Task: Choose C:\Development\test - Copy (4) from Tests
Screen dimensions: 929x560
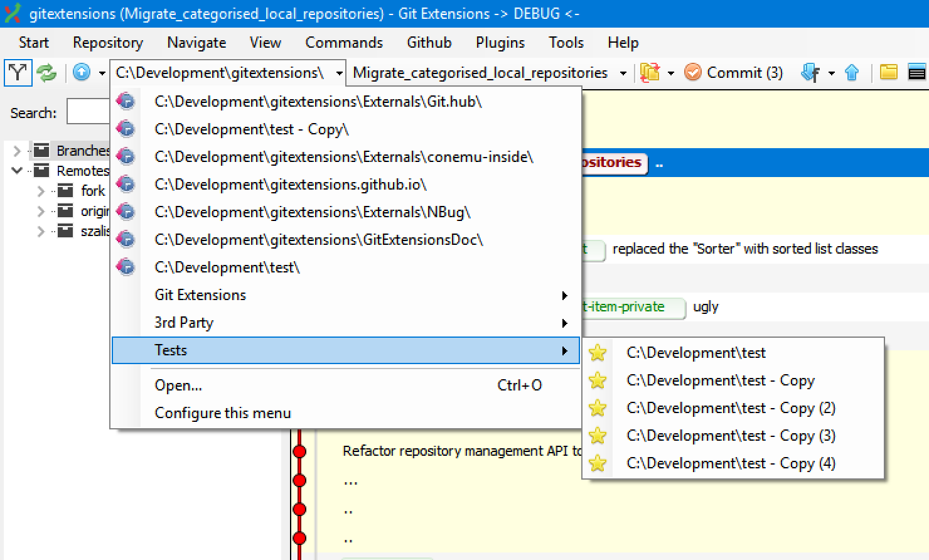Action: click(x=731, y=463)
